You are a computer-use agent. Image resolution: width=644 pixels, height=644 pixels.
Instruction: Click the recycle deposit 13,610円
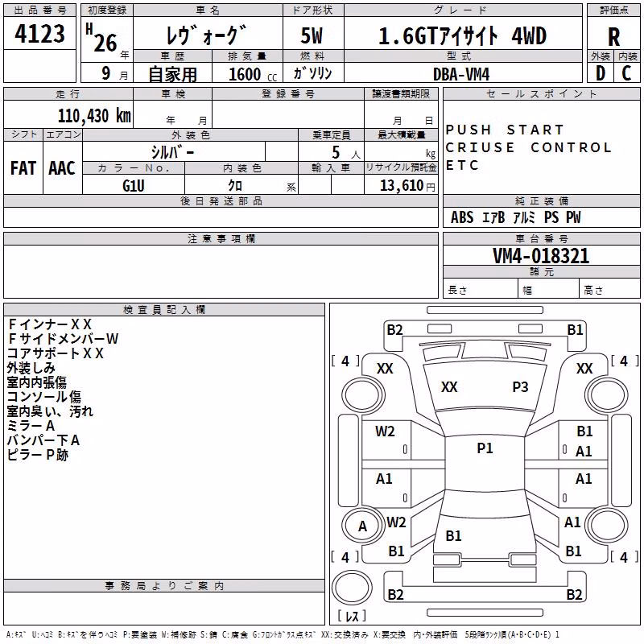(x=407, y=186)
